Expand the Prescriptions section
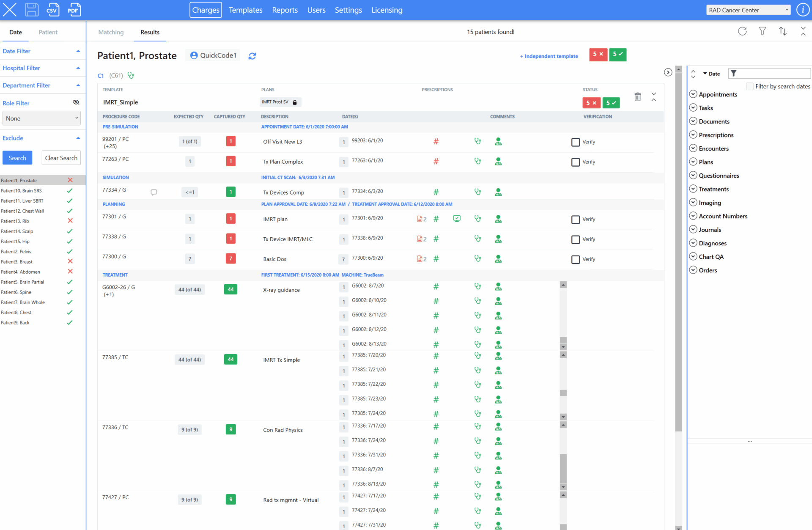 (x=693, y=135)
